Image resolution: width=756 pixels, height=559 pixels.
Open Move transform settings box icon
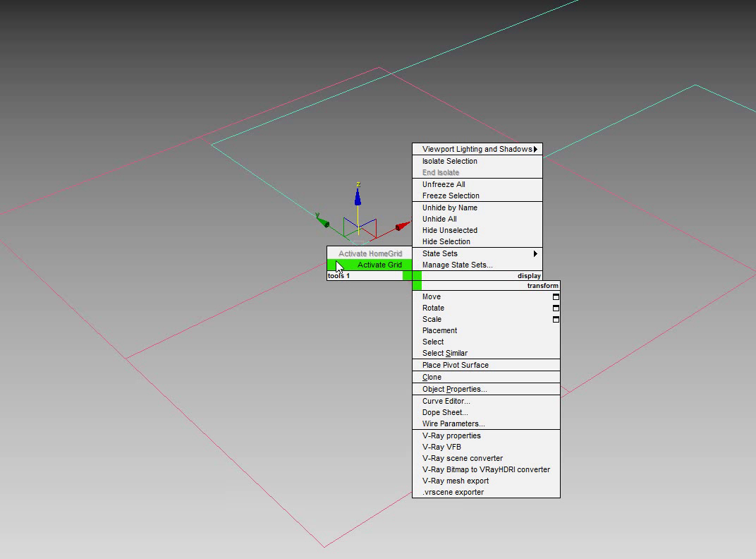[x=556, y=297]
